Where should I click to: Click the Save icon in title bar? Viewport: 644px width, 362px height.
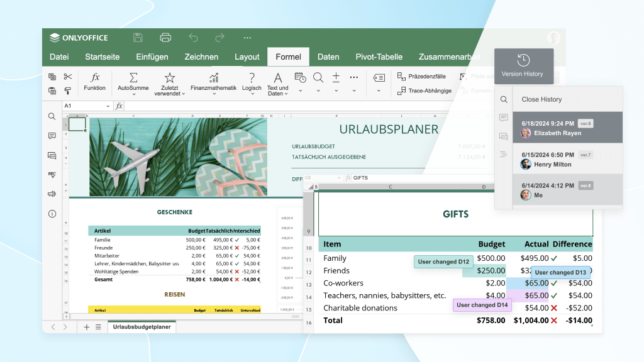[138, 38]
